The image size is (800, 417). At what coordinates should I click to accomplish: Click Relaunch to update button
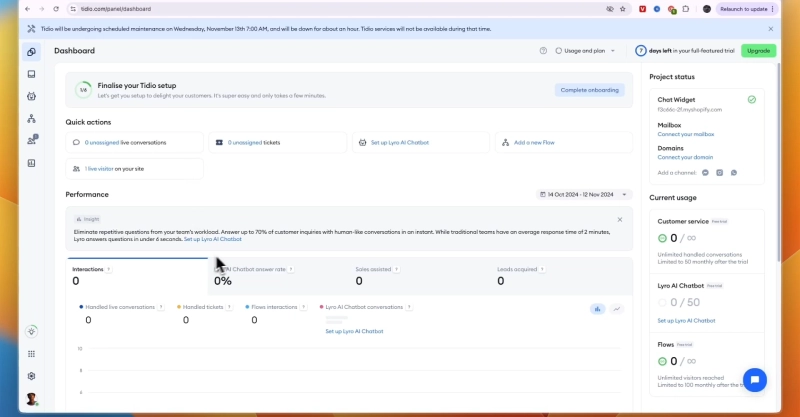[747, 9]
